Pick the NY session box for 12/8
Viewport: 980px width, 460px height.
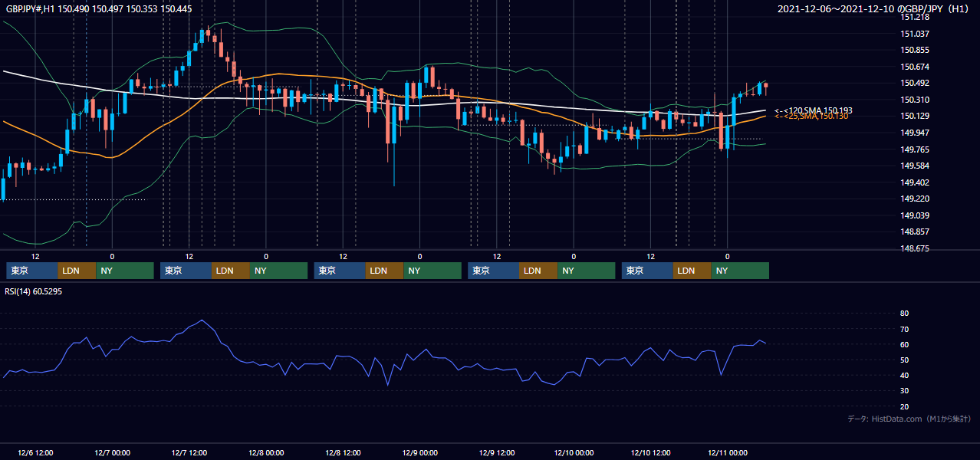click(432, 271)
